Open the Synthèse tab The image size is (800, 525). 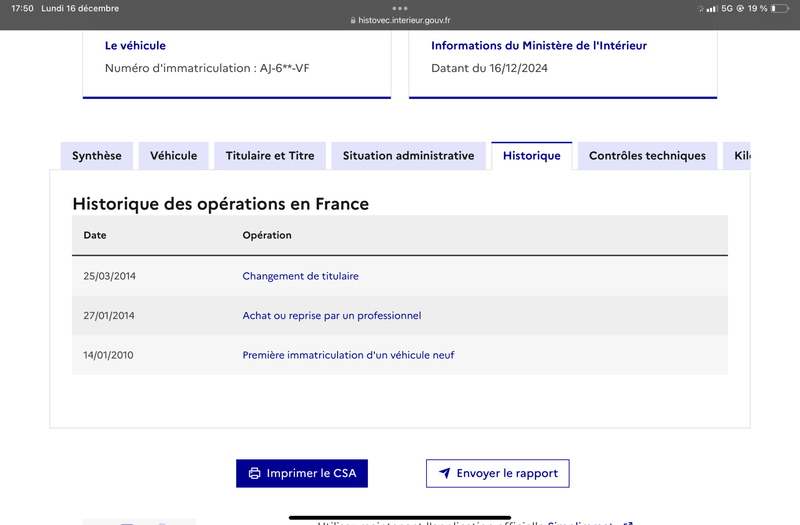point(97,156)
